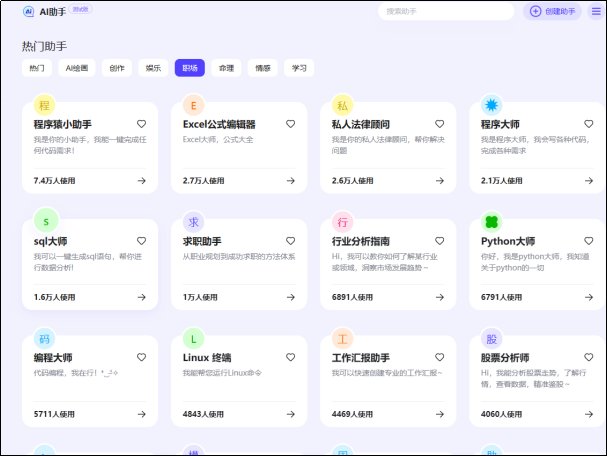Open Linux 终端 with arrow icon
Screen dimensions: 607x456
coord(291,414)
